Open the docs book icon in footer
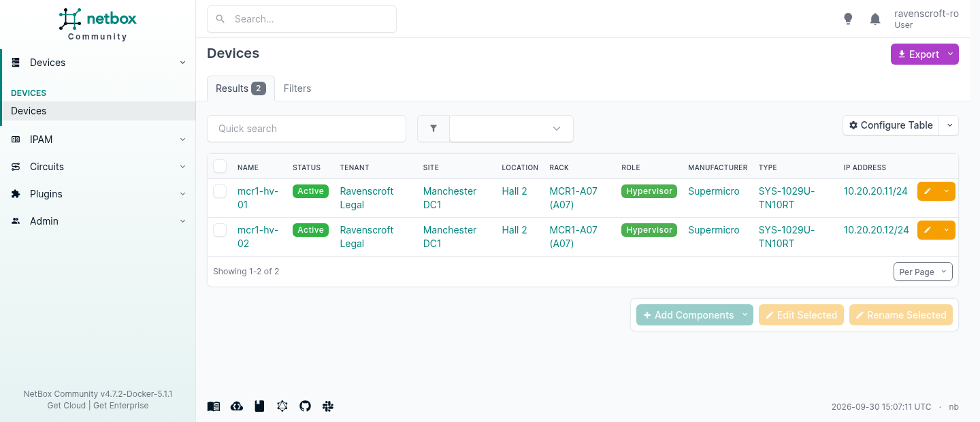This screenshot has width=980, height=422. click(x=214, y=406)
